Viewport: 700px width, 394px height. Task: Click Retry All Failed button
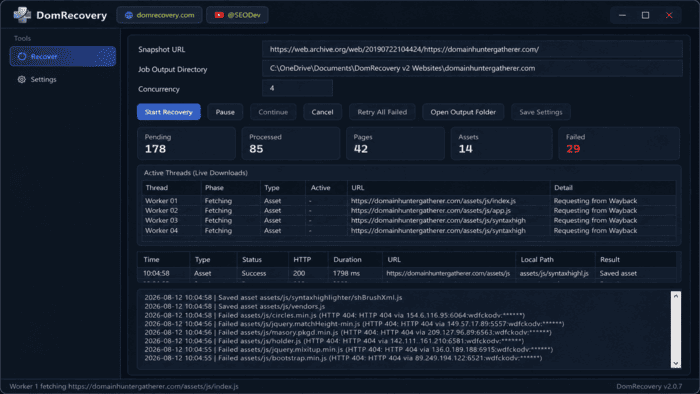pos(382,112)
